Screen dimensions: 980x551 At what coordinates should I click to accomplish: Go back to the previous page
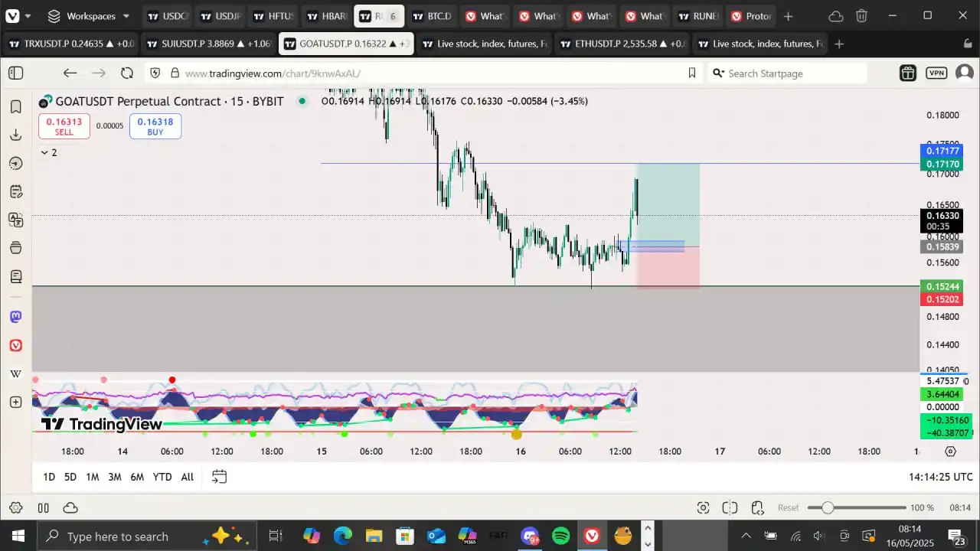(70, 73)
